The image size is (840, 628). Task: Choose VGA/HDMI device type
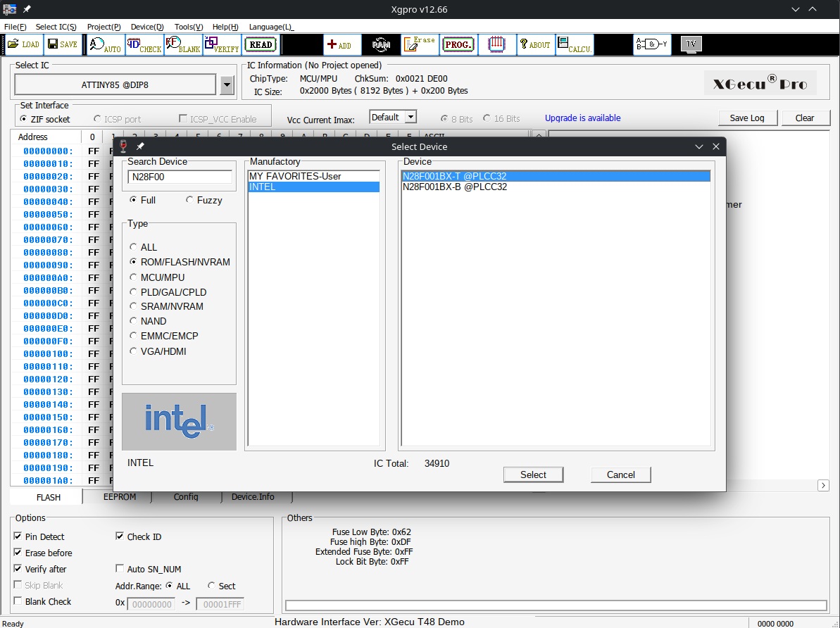coord(158,351)
